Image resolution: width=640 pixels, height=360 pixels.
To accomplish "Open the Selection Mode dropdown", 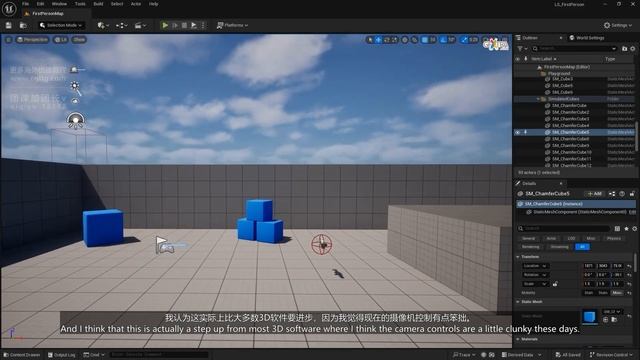I will pyautogui.click(x=61, y=25).
